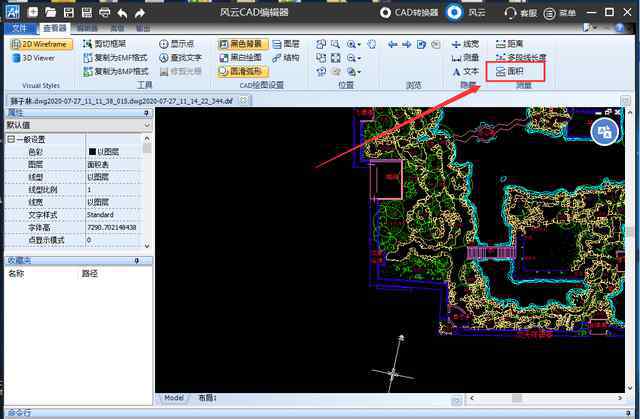The height and width of the screenshot is (419, 640).
Task: Click the 查找文字 find text icon
Action: click(x=180, y=58)
